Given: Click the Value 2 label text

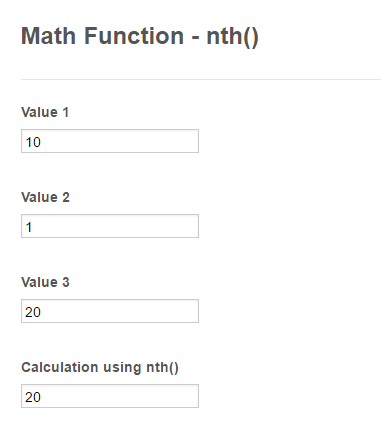Looking at the screenshot, I should pos(45,197).
